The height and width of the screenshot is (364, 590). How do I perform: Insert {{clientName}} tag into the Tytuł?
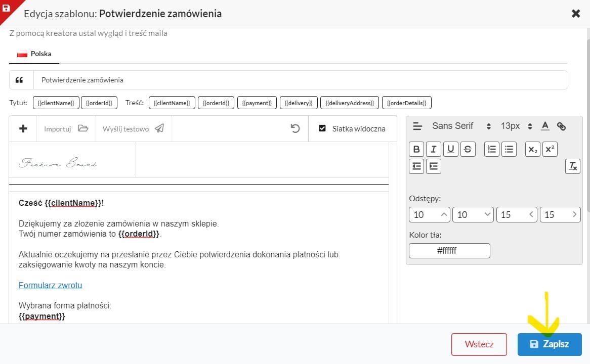[x=56, y=103]
